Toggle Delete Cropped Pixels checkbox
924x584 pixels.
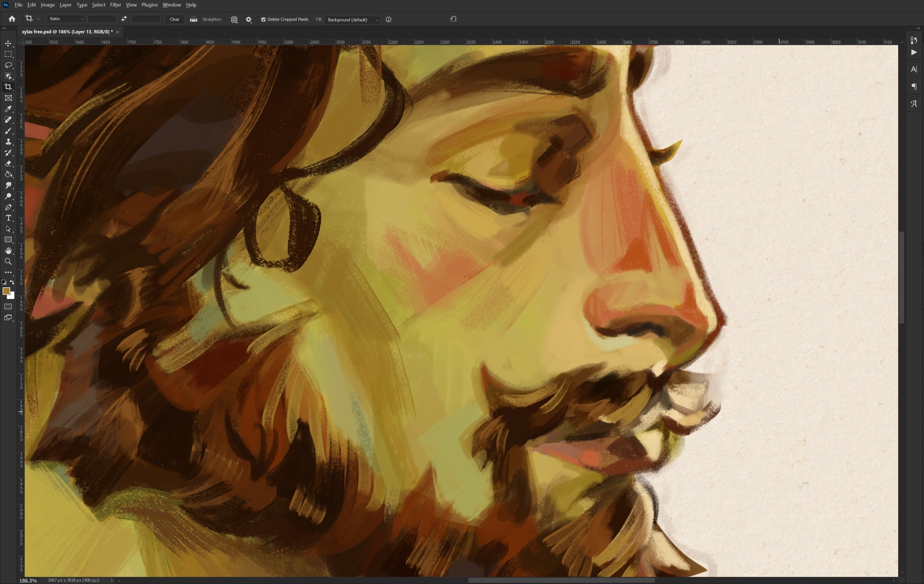pos(263,19)
